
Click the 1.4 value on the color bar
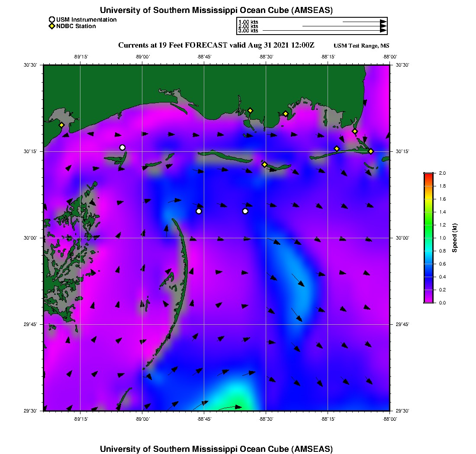(x=442, y=212)
